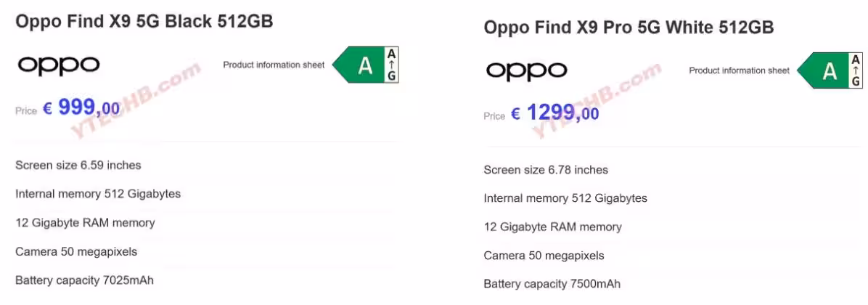Open Product information sheet for Find X9 Pro White
Screen dimensions: 868x305
click(x=739, y=70)
